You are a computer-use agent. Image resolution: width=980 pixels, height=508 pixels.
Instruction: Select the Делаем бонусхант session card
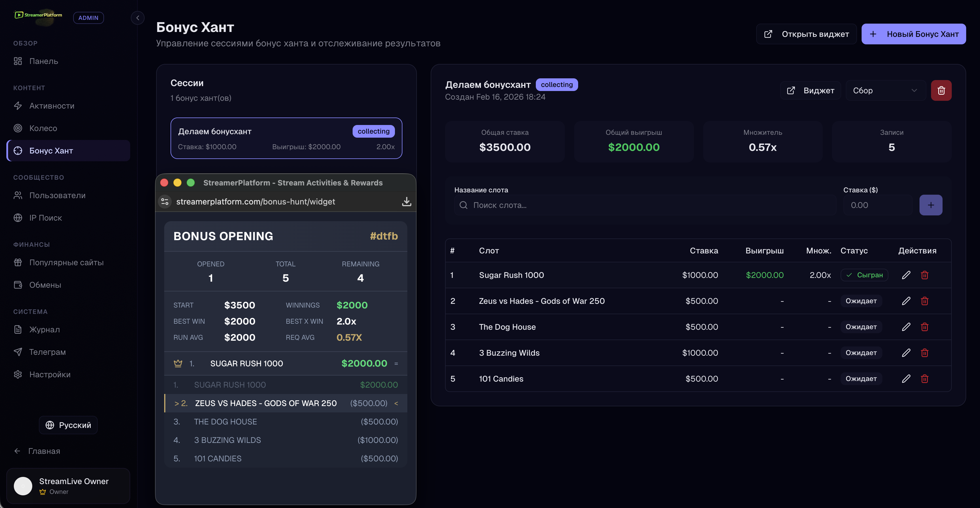tap(286, 139)
